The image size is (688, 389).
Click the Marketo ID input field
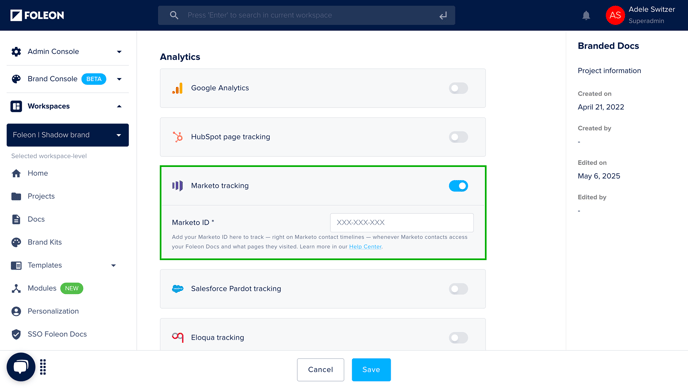coord(401,222)
